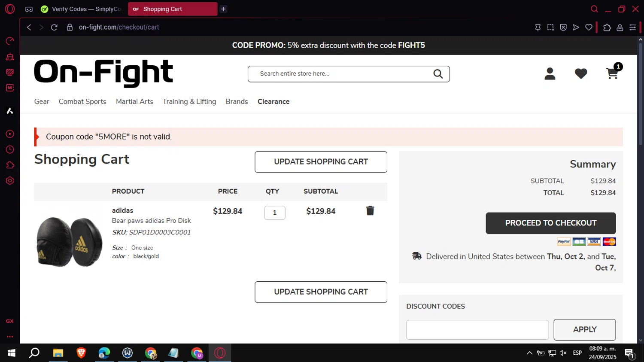Select the Shopping Cart tab

pos(173,9)
